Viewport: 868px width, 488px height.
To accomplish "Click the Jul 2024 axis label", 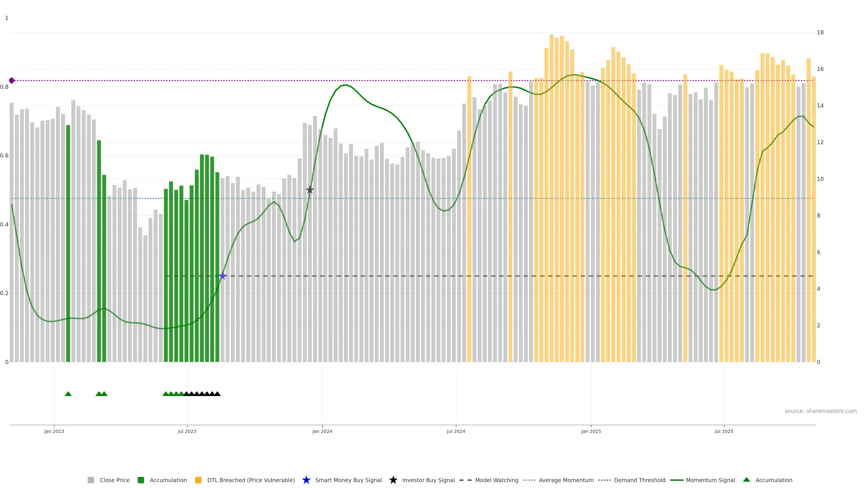I will click(455, 431).
